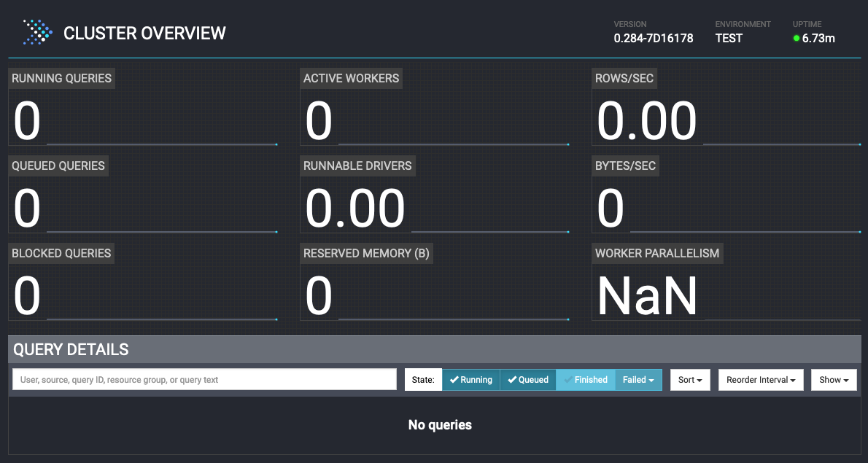
Task: Click the Running Queries label
Action: click(x=62, y=78)
